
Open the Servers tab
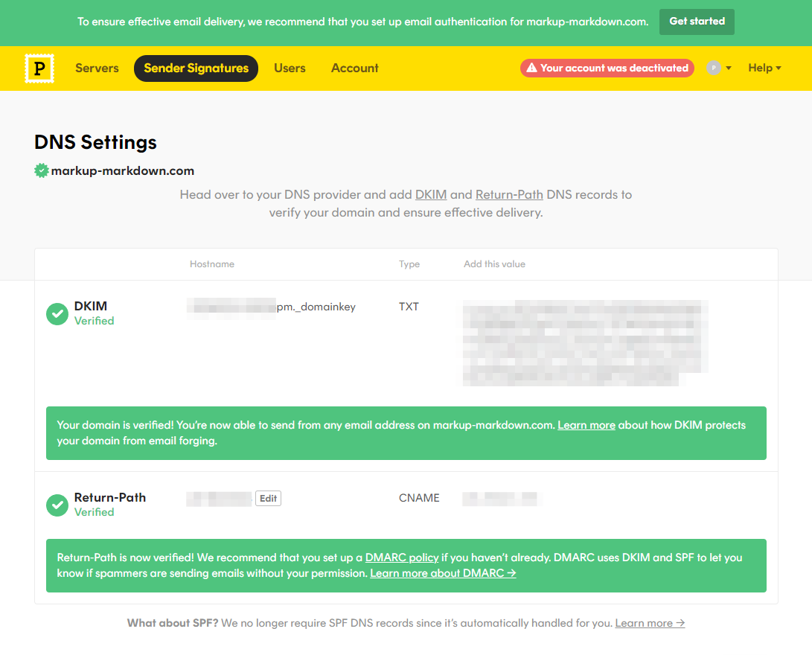(x=97, y=68)
